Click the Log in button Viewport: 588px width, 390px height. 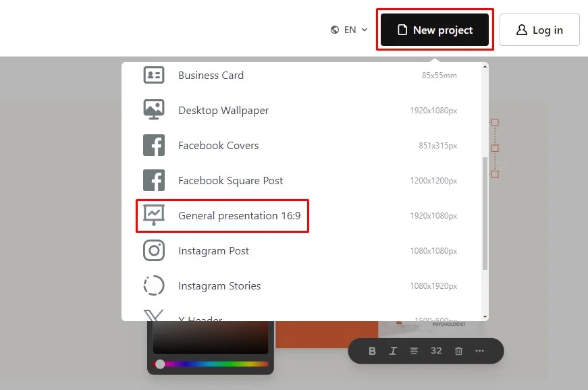(x=539, y=30)
